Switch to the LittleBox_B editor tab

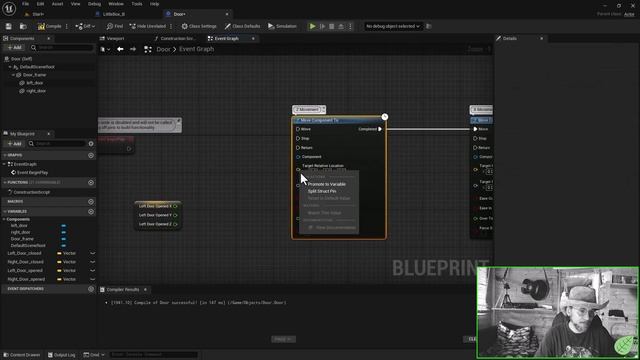tap(114, 14)
